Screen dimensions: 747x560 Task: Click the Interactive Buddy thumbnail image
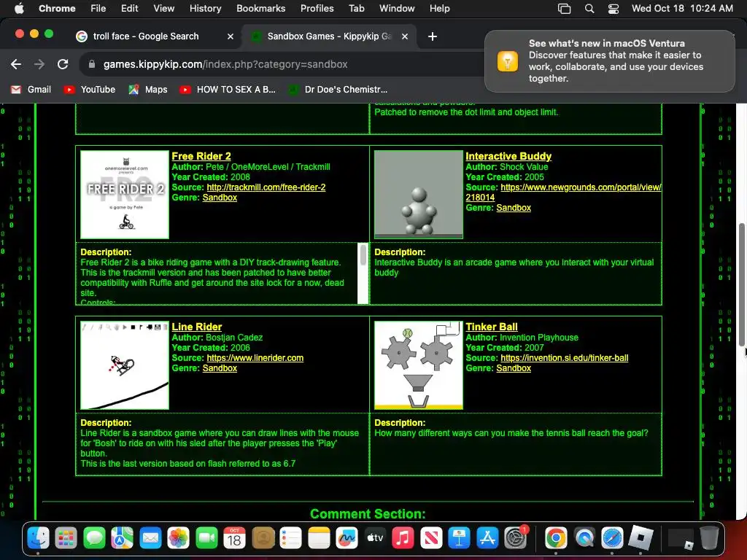(418, 194)
